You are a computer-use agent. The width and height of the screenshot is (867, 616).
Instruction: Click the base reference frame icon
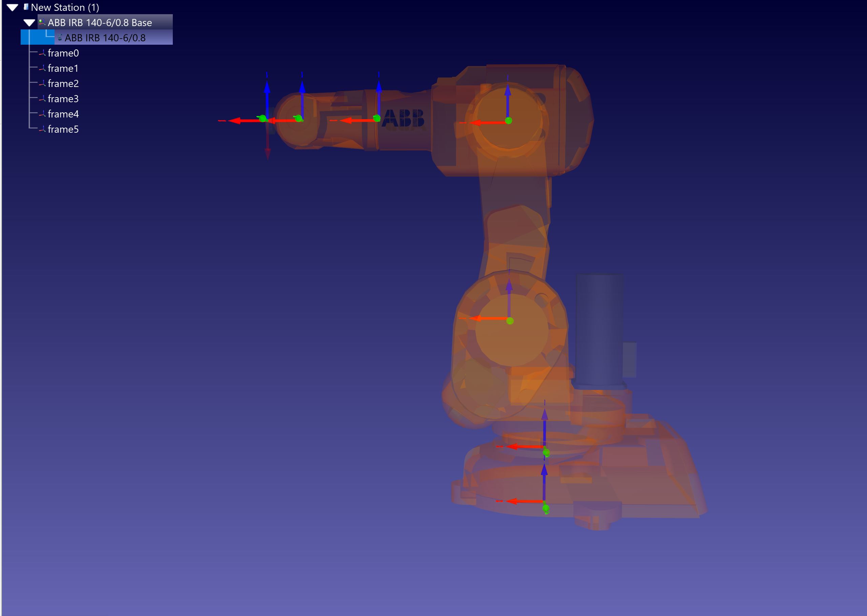coord(42,22)
